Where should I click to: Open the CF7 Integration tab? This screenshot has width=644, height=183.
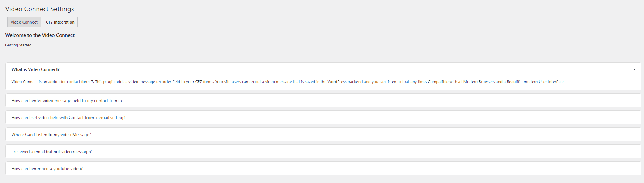click(60, 22)
